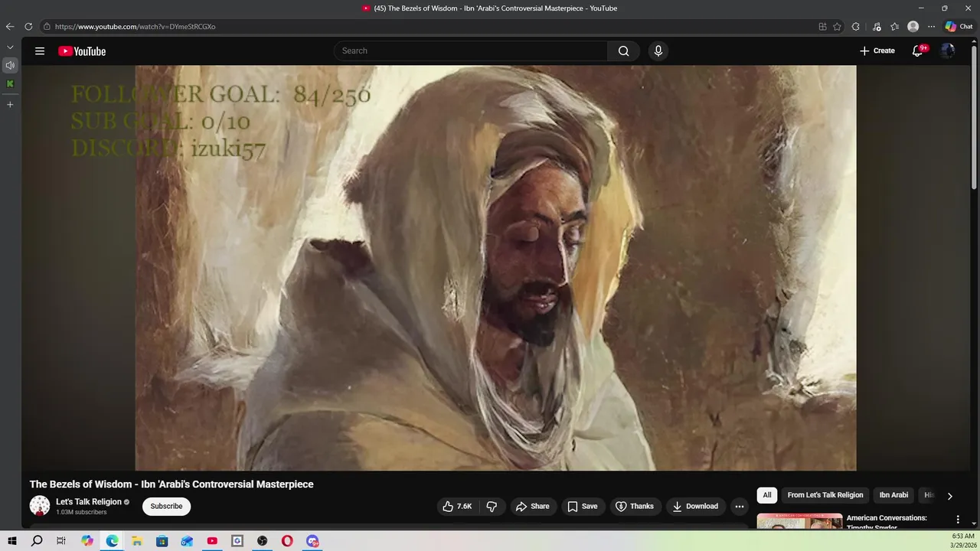Select From Let's Talk Religion chip
The width and height of the screenshot is (980, 551).
click(825, 495)
